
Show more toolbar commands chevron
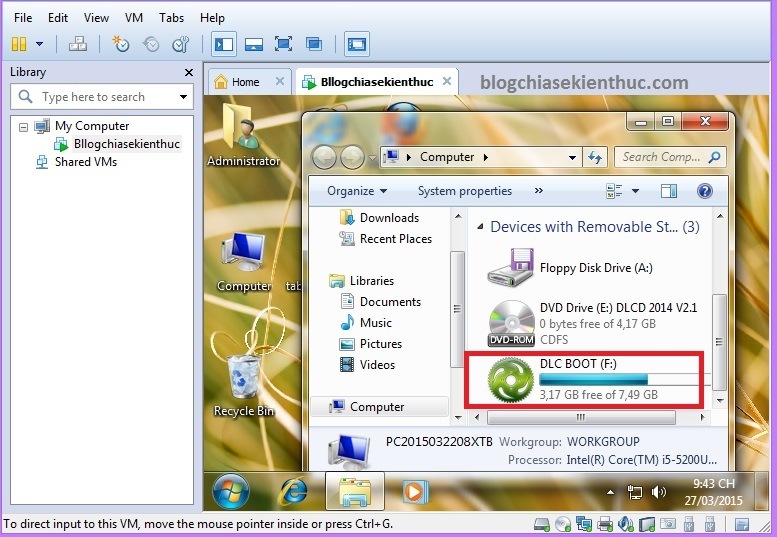[x=539, y=191]
